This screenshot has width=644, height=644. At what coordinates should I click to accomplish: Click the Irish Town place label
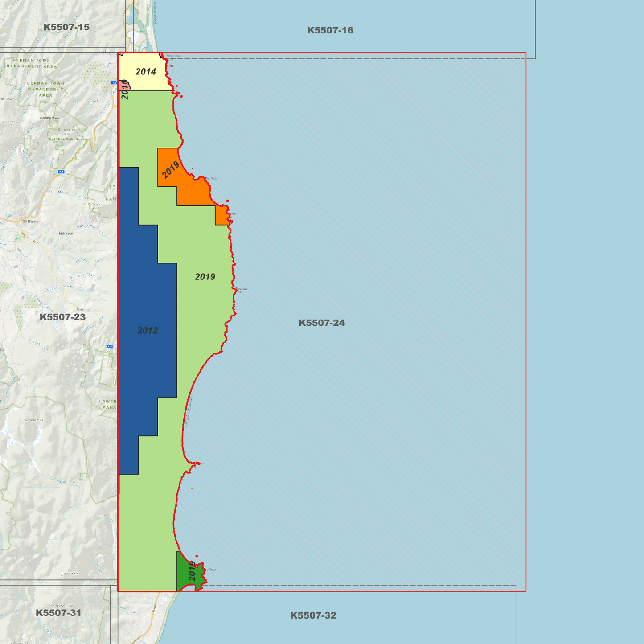[x=66, y=234]
